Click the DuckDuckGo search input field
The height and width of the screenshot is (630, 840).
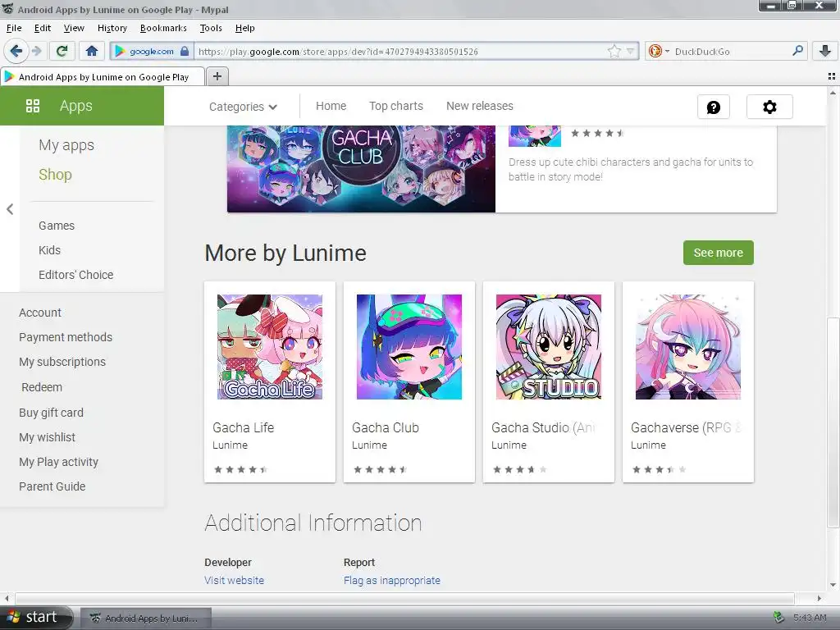[x=731, y=52]
